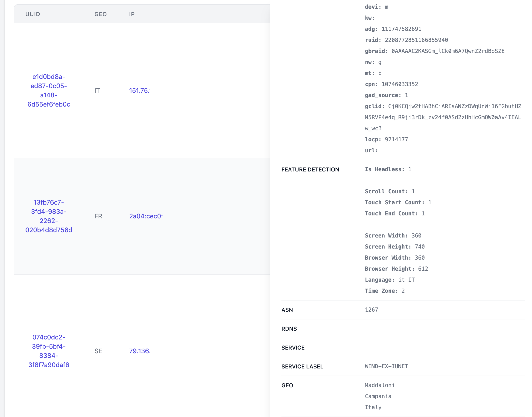Sort the table by the UUID column header

33,14
